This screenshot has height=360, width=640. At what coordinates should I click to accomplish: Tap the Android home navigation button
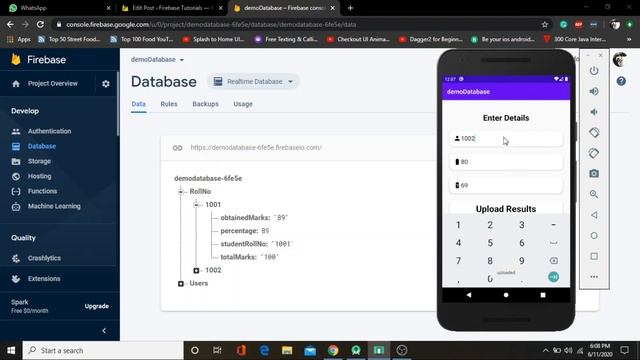click(506, 295)
